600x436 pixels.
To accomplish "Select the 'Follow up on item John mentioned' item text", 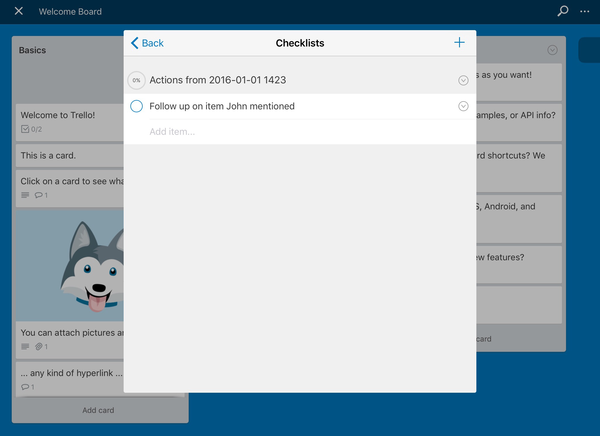I will [x=222, y=106].
